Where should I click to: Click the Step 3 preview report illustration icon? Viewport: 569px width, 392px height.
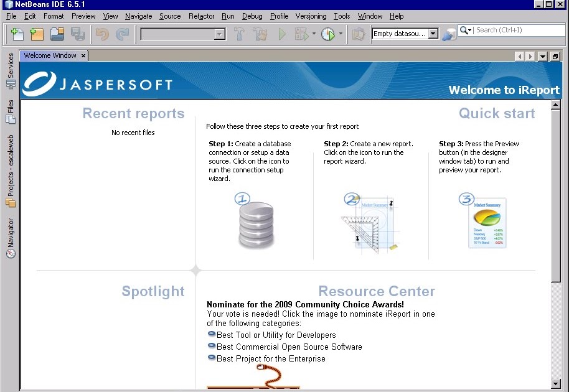pos(487,224)
